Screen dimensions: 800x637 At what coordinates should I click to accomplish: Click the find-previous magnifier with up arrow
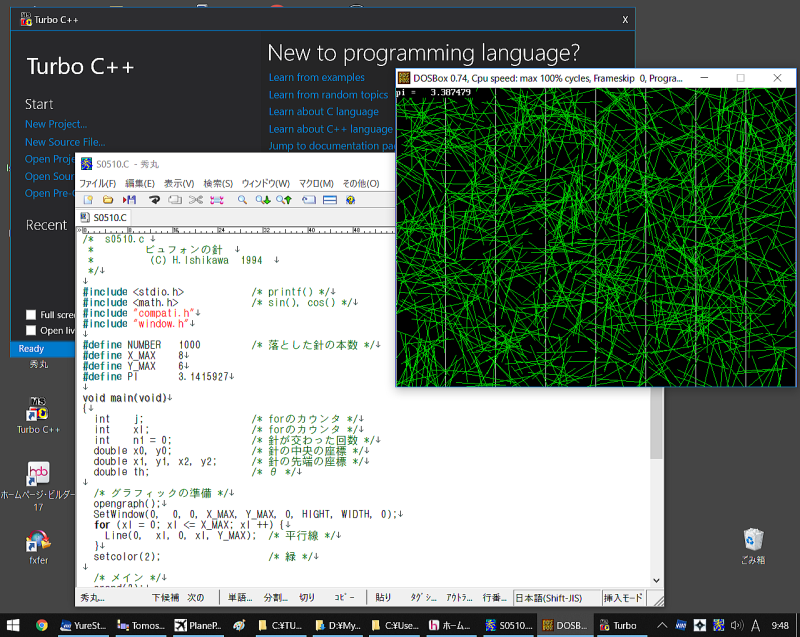[284, 200]
